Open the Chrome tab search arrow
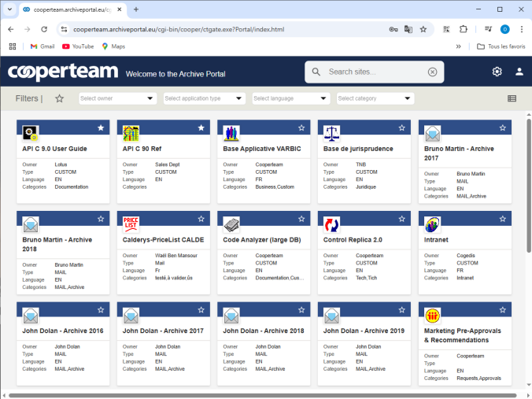 [9, 9]
